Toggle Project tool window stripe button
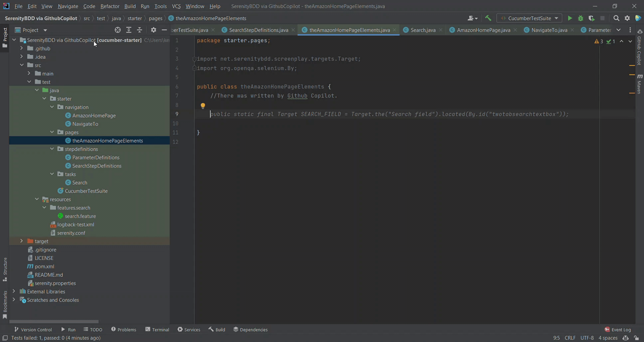 point(5,37)
